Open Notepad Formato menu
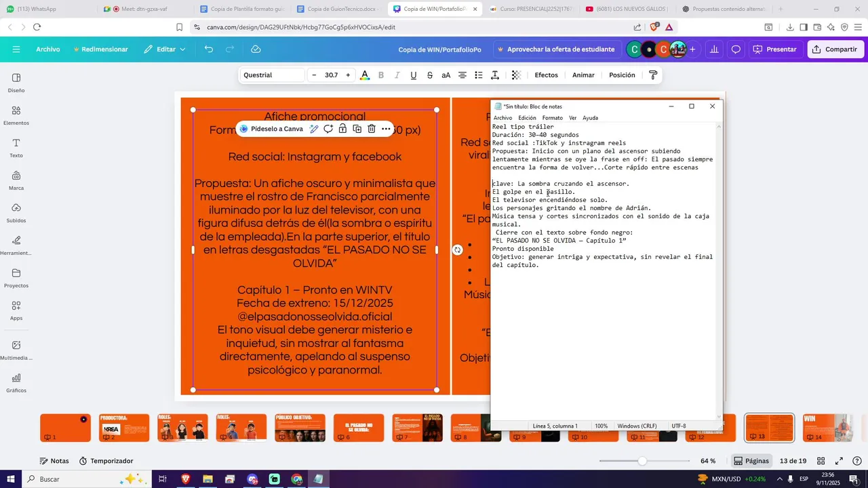This screenshot has height=488, width=868. click(x=552, y=118)
